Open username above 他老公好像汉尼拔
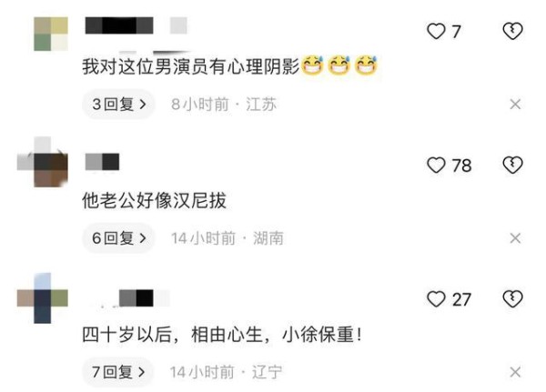The height and width of the screenshot is (392, 546). [x=102, y=162]
